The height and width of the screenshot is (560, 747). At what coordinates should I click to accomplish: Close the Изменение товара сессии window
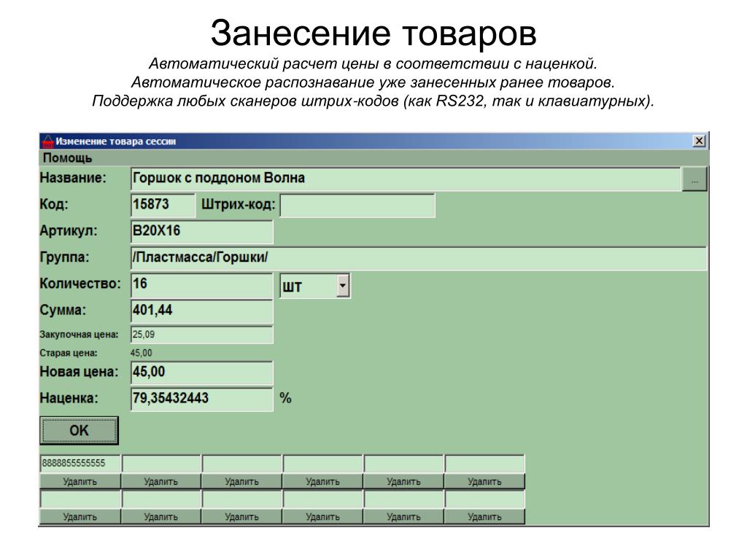[x=699, y=141]
